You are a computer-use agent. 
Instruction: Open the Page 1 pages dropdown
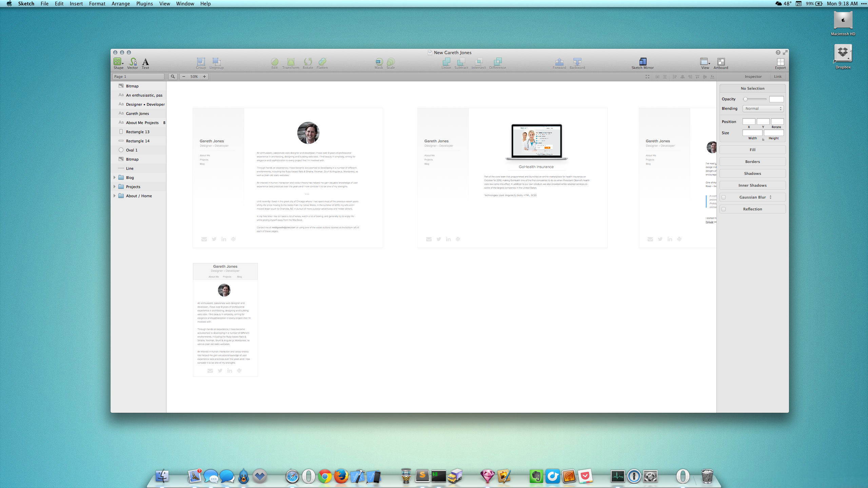(x=138, y=77)
